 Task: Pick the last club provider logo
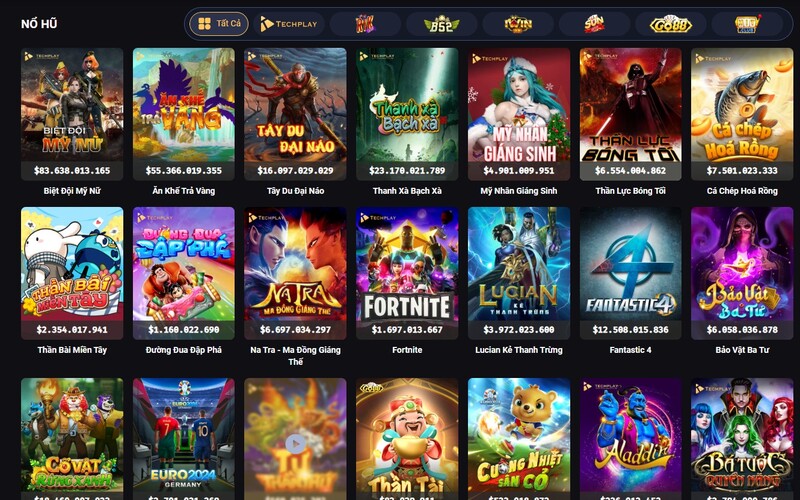click(747, 24)
